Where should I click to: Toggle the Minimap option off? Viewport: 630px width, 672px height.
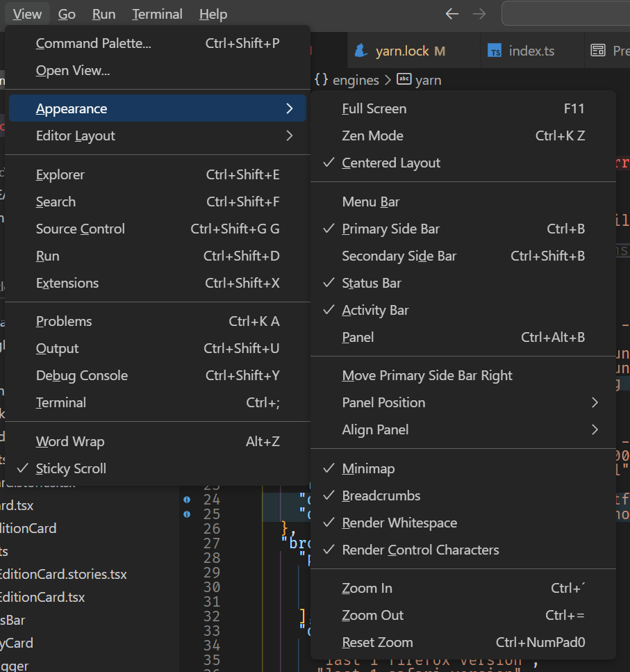click(x=368, y=468)
